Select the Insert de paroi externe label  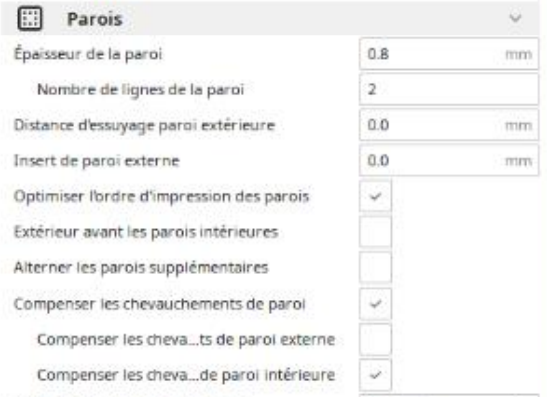pos(97,161)
